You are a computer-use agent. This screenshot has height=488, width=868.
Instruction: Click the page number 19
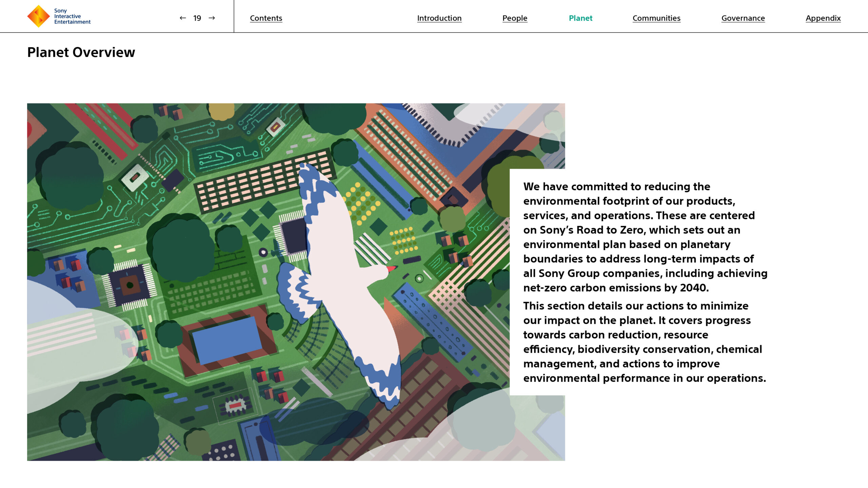[197, 18]
